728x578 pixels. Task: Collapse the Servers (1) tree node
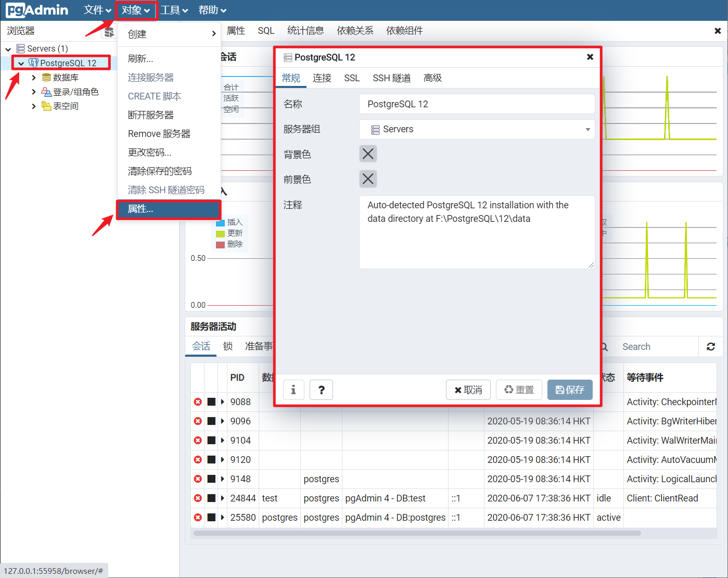tap(8, 49)
